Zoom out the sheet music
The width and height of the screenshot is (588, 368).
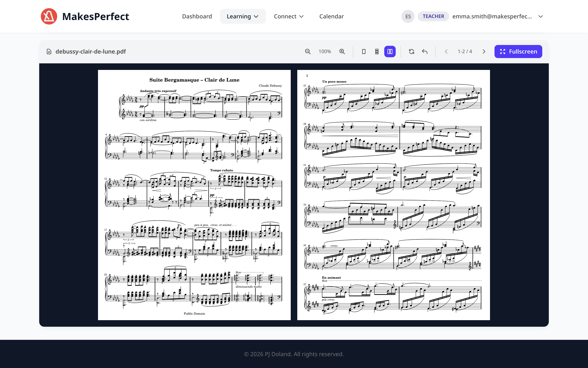coord(308,52)
